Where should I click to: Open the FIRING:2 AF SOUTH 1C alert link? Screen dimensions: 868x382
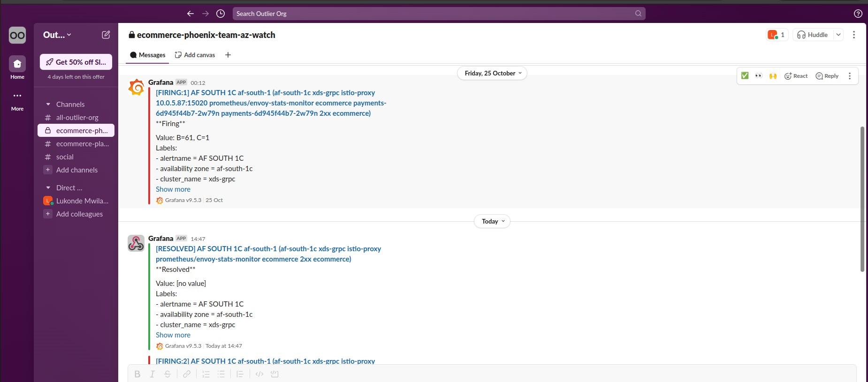coord(265,361)
